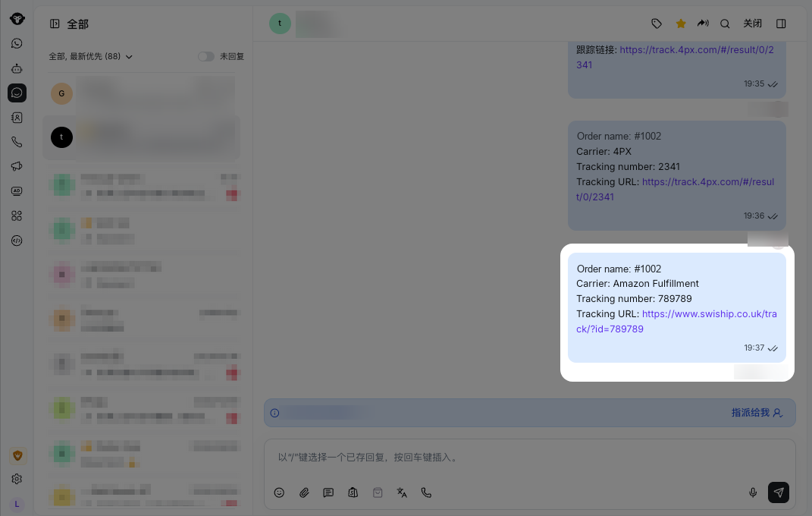Start a call from composer phone icon
Image resolution: width=812 pixels, height=516 pixels.
click(x=426, y=492)
